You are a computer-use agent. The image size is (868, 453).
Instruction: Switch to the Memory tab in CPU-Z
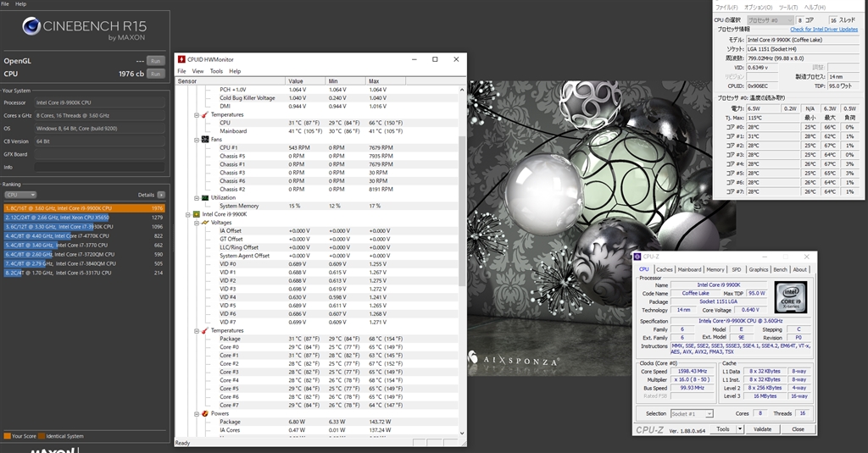pos(715,269)
